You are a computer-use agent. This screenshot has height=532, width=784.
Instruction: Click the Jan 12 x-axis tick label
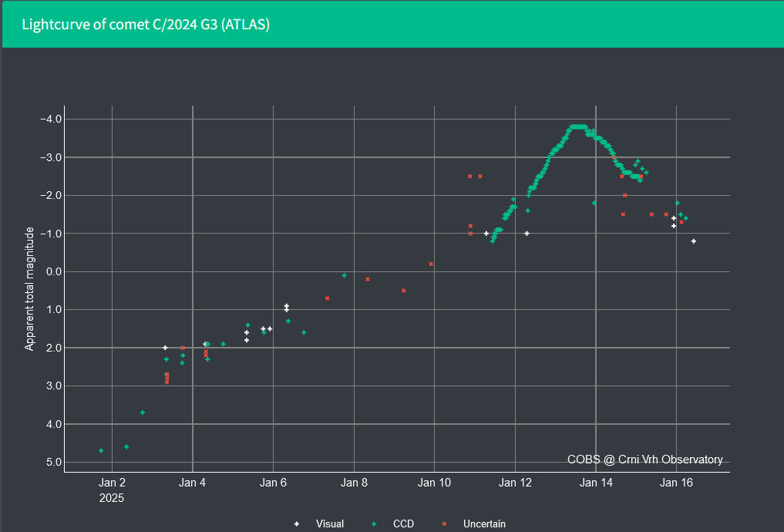click(515, 483)
